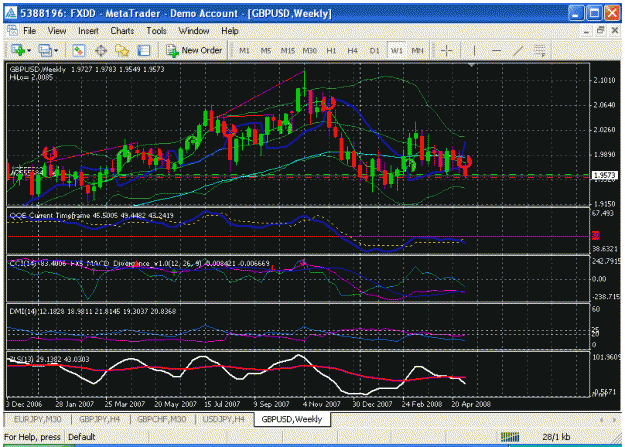Click the New Chart icon

[x=18, y=50]
